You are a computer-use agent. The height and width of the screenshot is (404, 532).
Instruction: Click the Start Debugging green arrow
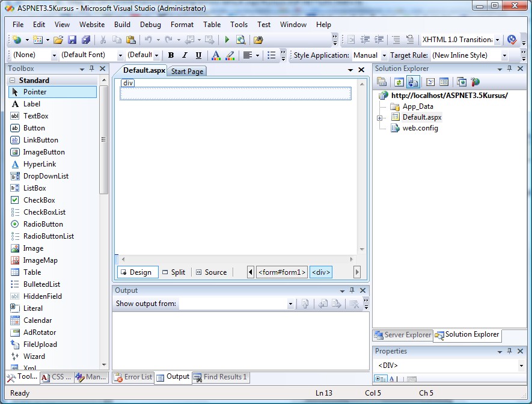click(227, 40)
